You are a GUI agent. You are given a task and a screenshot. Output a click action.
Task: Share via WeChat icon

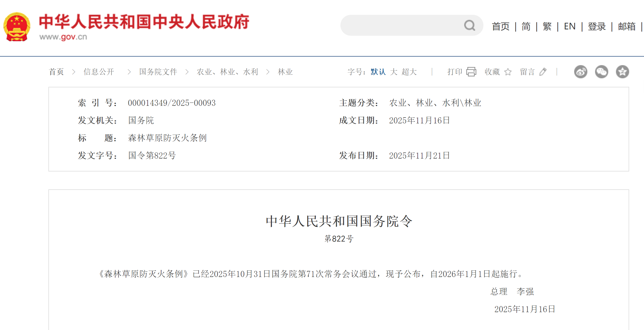pos(601,72)
